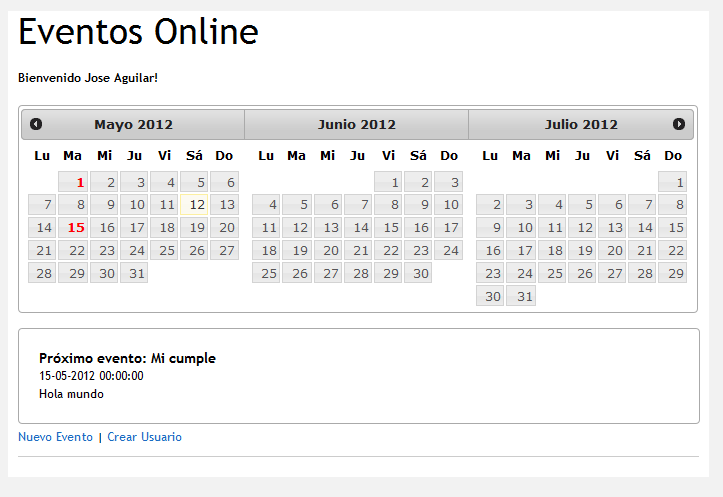
Task: Choose day 30 in Julio 2012
Action: [490, 296]
